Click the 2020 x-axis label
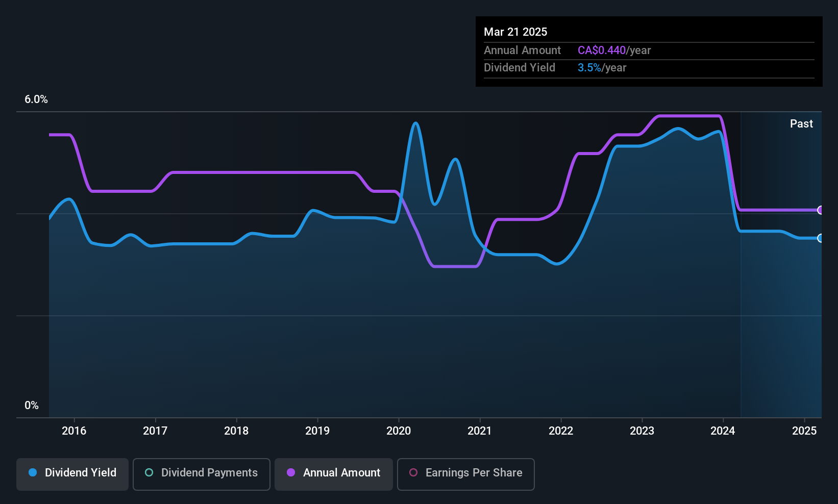Screen dimensions: 838x504 point(399,431)
